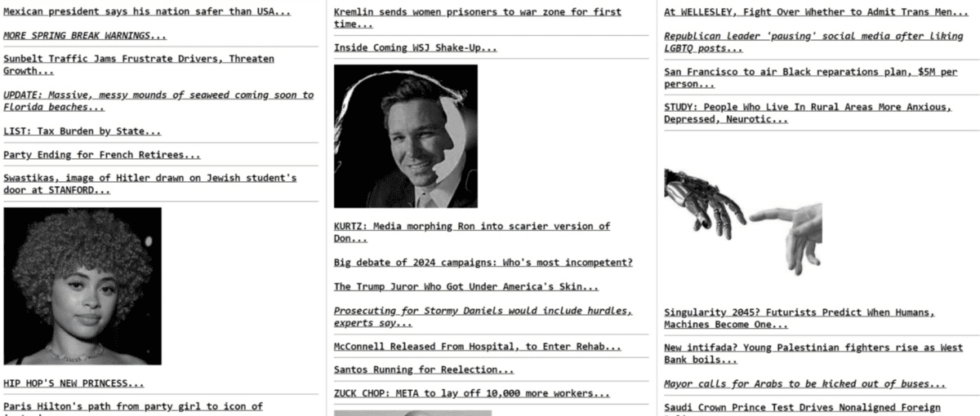The width and height of the screenshot is (980, 416).
Task: Open UPDATE seaweed coming to Florida beaches link
Action: point(158,101)
